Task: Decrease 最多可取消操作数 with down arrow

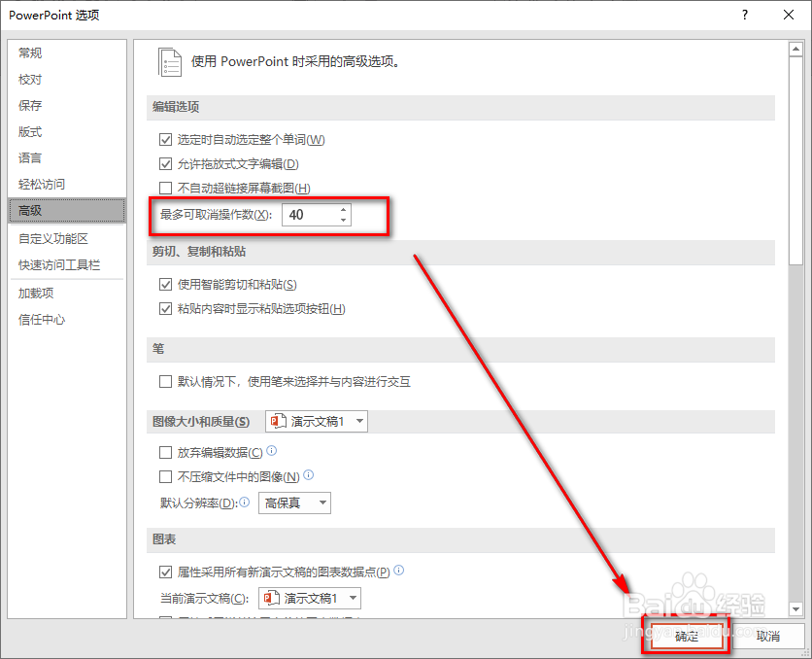Action: (x=343, y=220)
